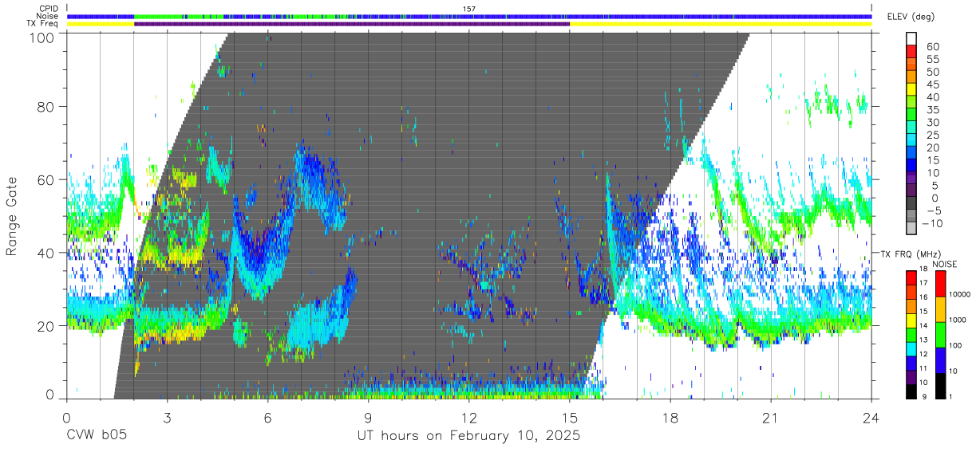Pick the light gray bottom cell of the ELEV color bar
Viewport: 980px width, 452px height.
pos(911,226)
